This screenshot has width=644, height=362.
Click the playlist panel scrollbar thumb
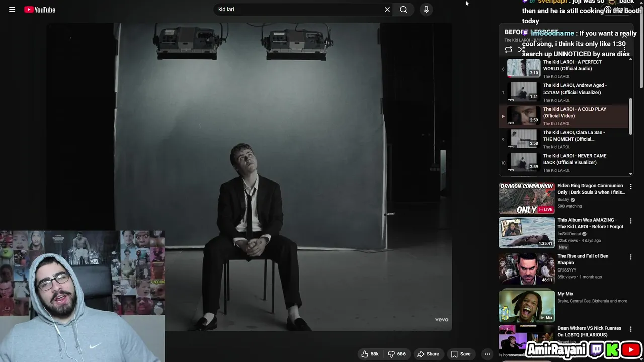click(631, 116)
